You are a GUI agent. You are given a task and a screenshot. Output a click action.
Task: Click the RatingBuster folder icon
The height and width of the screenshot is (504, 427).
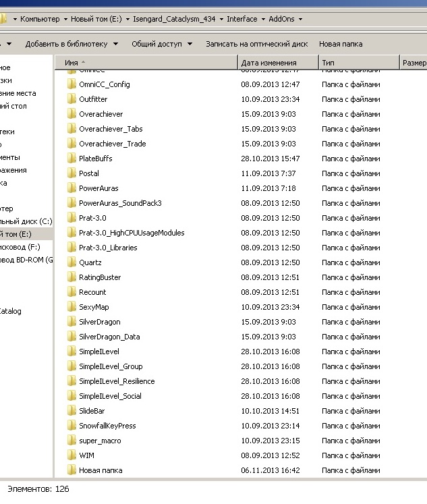click(72, 277)
